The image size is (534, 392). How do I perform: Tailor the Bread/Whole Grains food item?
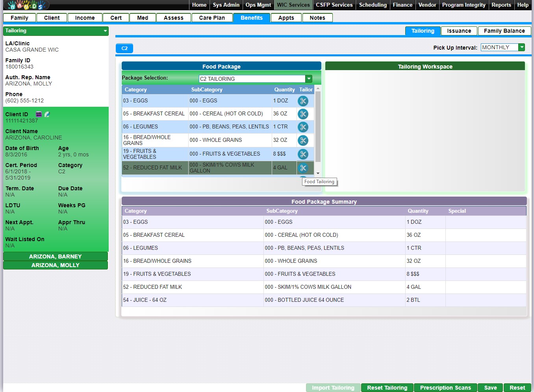coord(303,141)
